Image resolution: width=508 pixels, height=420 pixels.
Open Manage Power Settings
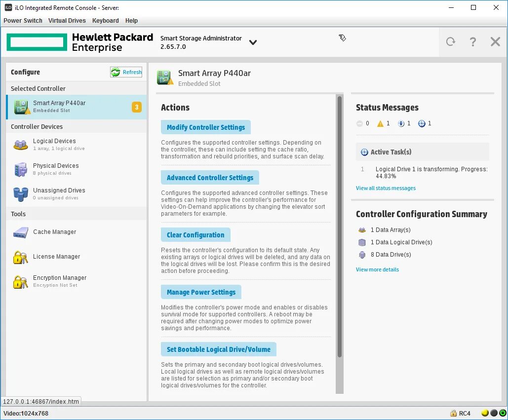click(201, 292)
